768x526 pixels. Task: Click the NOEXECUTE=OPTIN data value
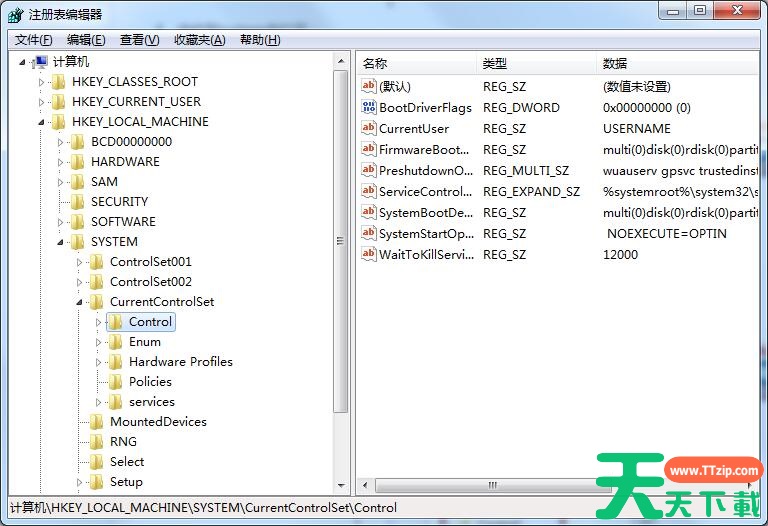[667, 234]
